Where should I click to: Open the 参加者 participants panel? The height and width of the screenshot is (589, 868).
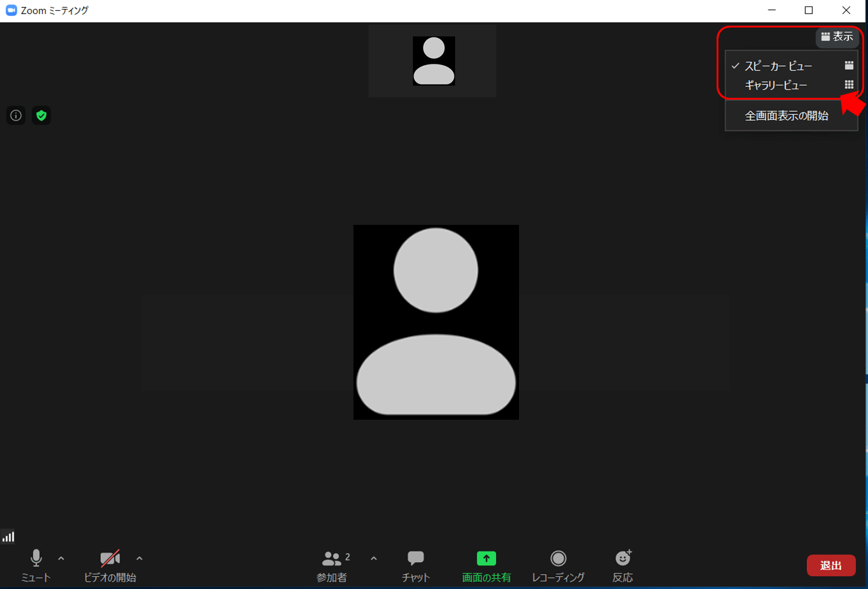click(332, 565)
